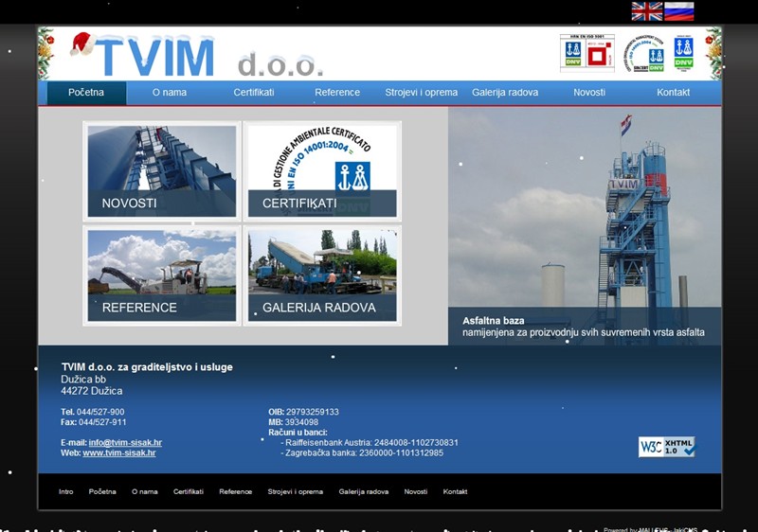The width and height of the screenshot is (758, 532).
Task: Click the Raiffeisenbank Austria account line
Action: (370, 443)
